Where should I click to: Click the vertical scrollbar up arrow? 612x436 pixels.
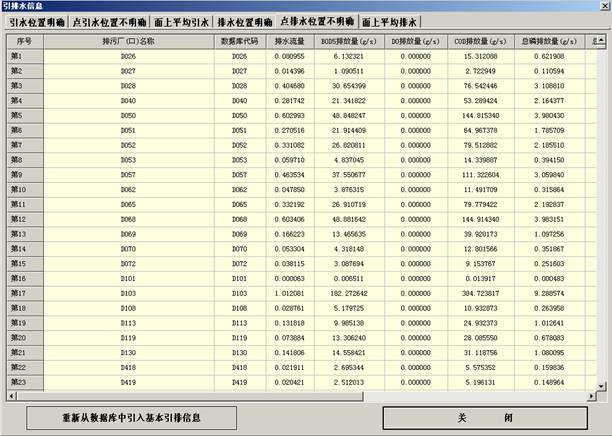603,41
